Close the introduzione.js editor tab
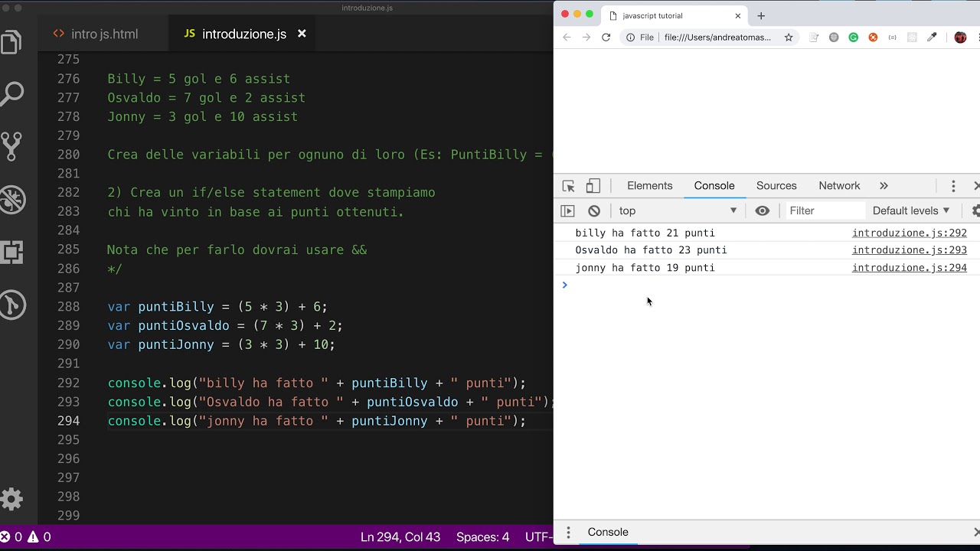 coord(302,34)
